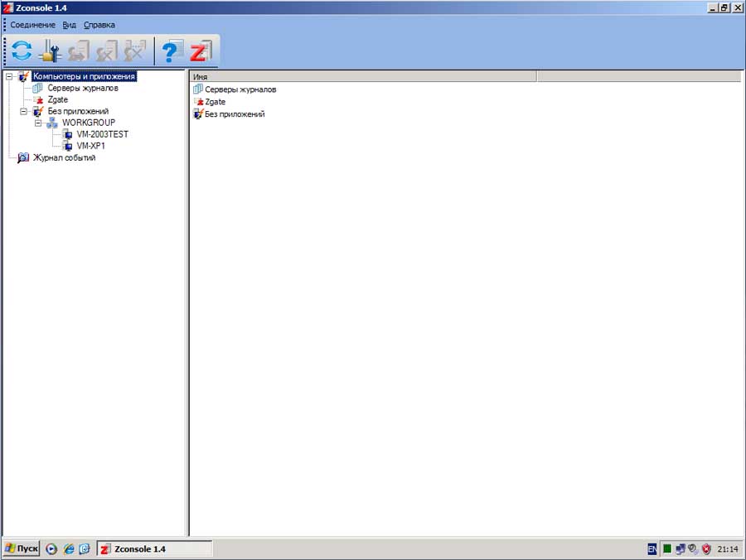The height and width of the screenshot is (560, 746).
Task: Open Журнал событий in the tree
Action: point(64,157)
